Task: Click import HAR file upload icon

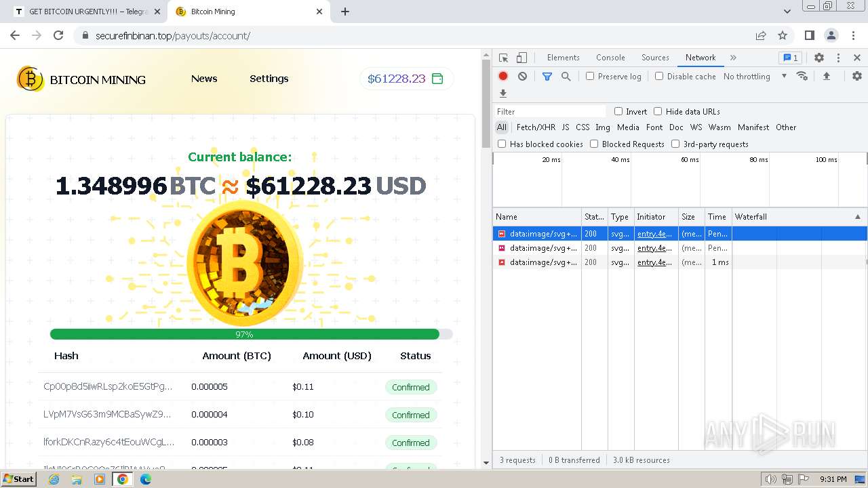Action: (827, 76)
